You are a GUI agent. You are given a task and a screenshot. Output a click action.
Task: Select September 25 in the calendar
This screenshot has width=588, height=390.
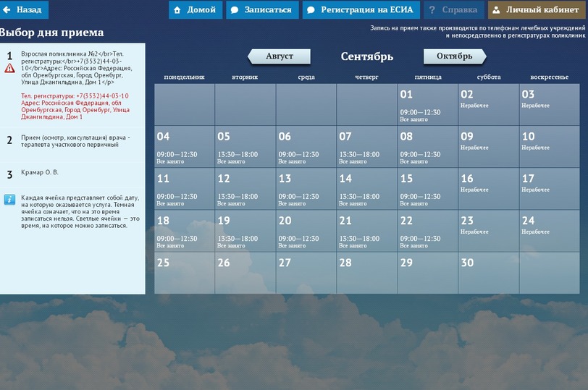point(184,273)
